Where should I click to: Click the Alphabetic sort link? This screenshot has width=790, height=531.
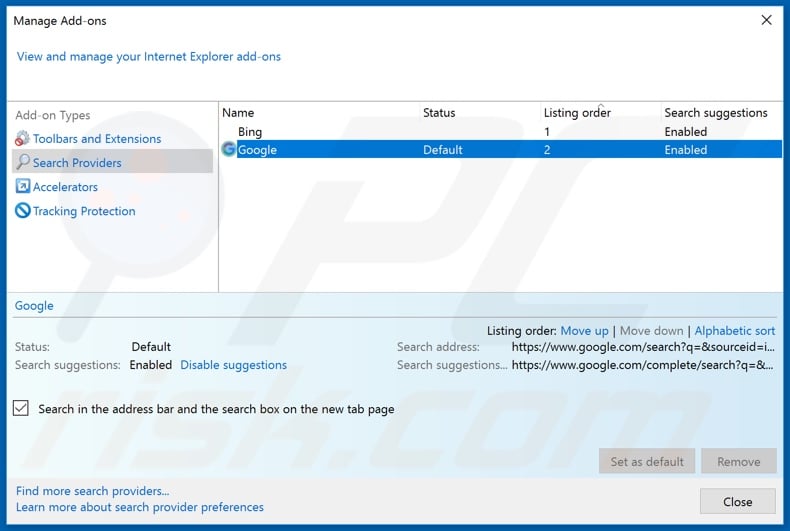(x=735, y=331)
